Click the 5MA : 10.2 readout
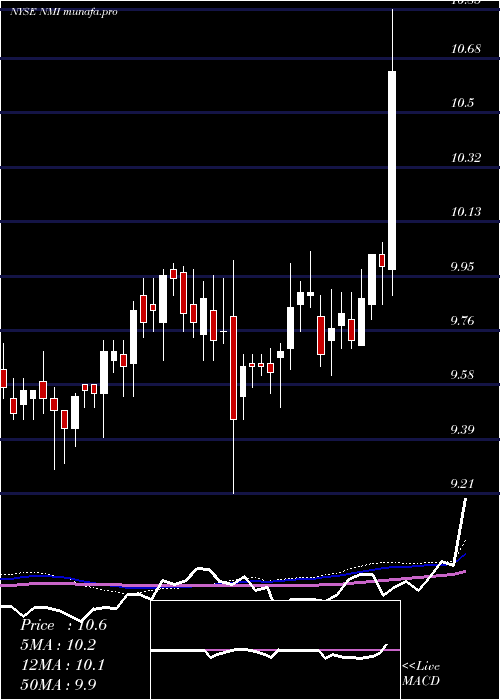Image resolution: width=500 pixels, height=700 pixels. coord(58,645)
